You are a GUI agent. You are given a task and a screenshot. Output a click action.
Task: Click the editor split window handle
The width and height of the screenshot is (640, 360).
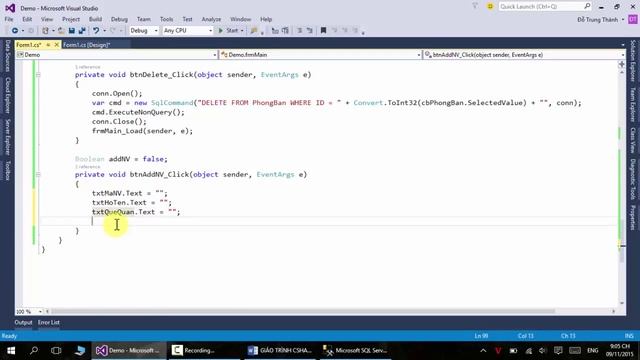pyautogui.click(x=622, y=64)
